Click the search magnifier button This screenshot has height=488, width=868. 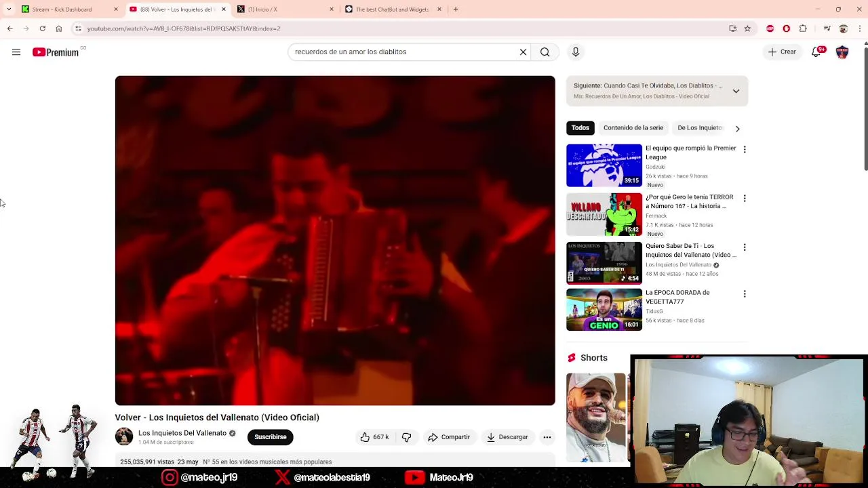[545, 52]
